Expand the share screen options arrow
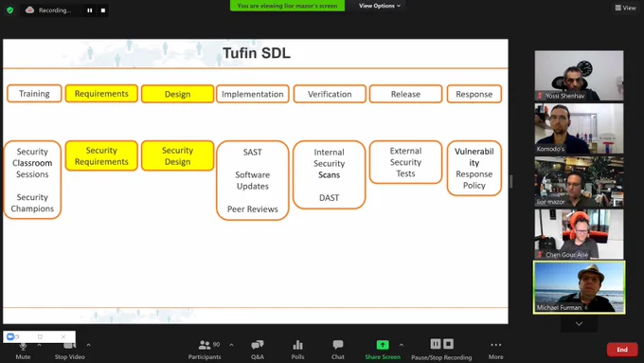The image size is (644, 363). pyautogui.click(x=402, y=345)
